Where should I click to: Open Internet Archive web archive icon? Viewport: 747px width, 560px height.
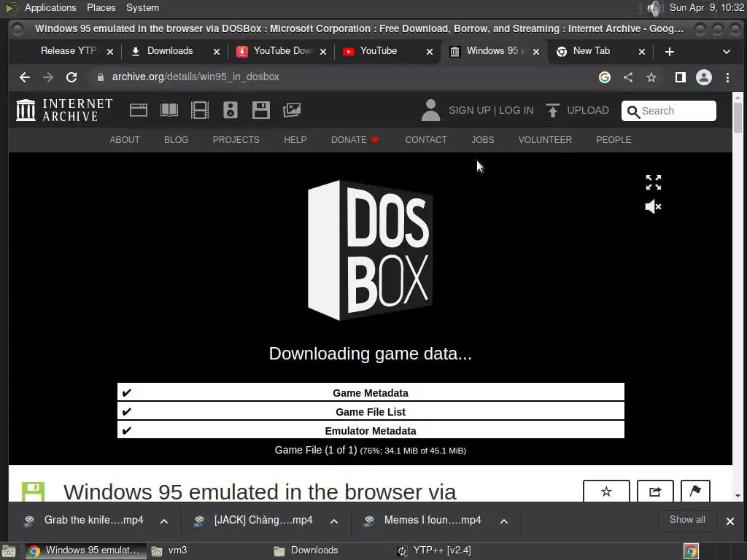[x=138, y=111]
